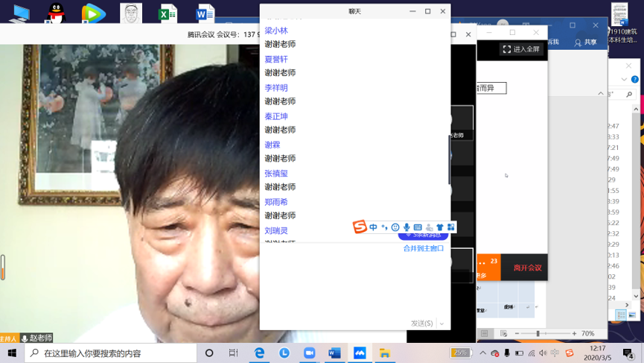The height and width of the screenshot is (363, 644).
Task: Switch to Word print layout view icon
Action: (x=484, y=333)
